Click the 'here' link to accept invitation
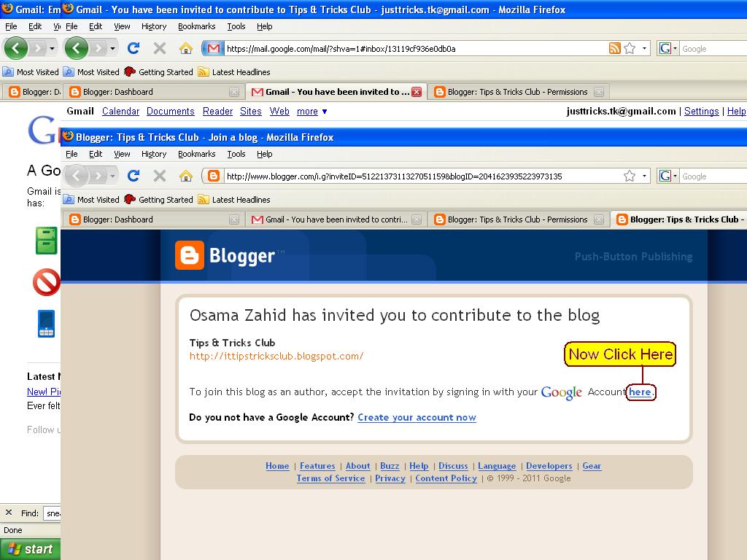The width and height of the screenshot is (747, 560). [640, 392]
